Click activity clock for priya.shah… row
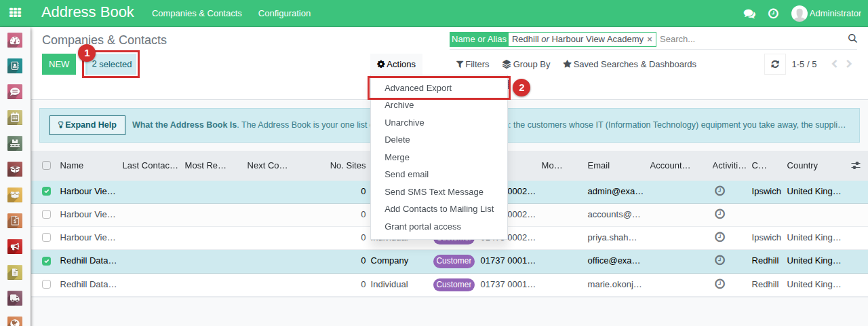 tap(720, 237)
